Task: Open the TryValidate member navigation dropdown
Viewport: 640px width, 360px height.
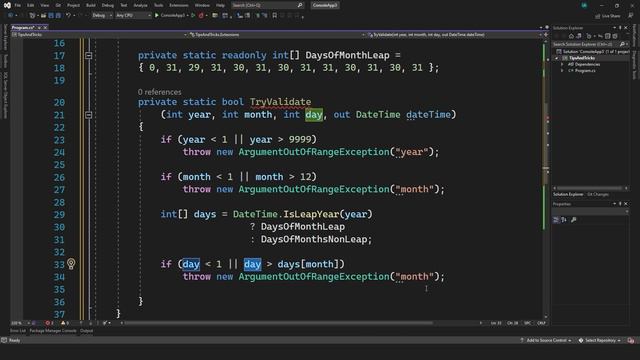Action: point(454,35)
